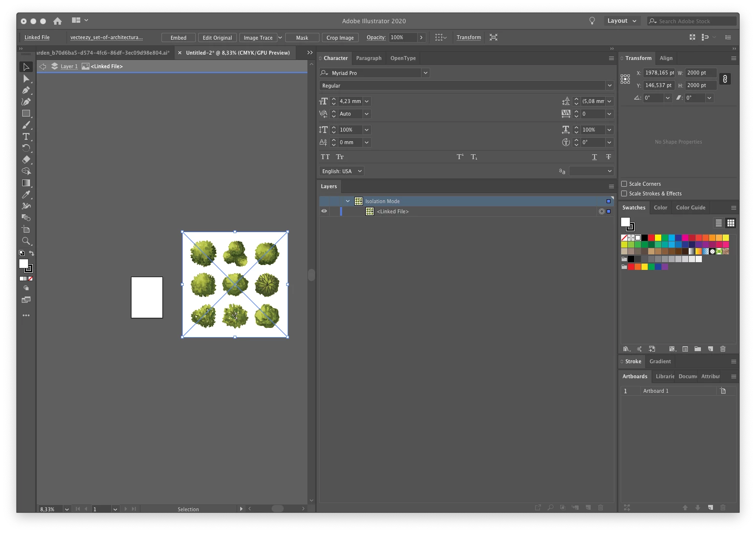Select the Rotate tool
This screenshot has height=533, width=756.
coord(26,148)
